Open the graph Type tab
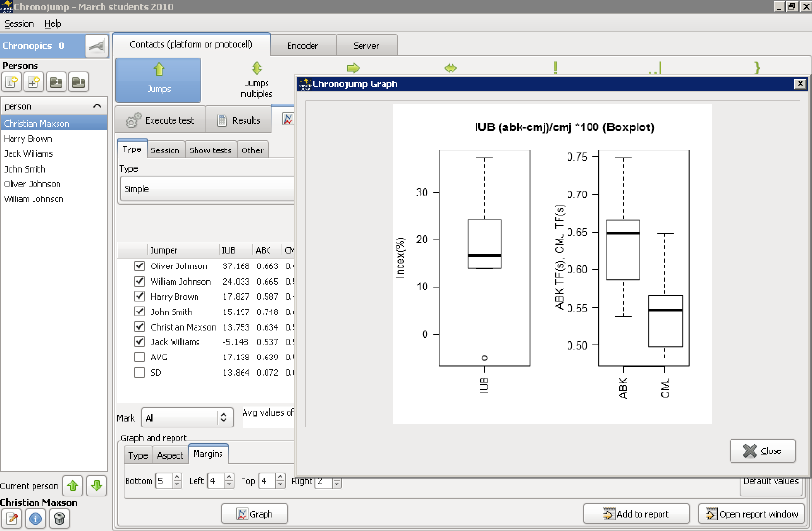The image size is (812, 531). pyautogui.click(x=138, y=455)
